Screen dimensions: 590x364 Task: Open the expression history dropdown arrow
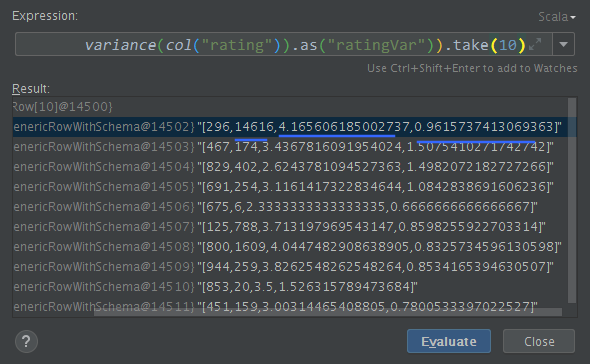click(x=563, y=44)
